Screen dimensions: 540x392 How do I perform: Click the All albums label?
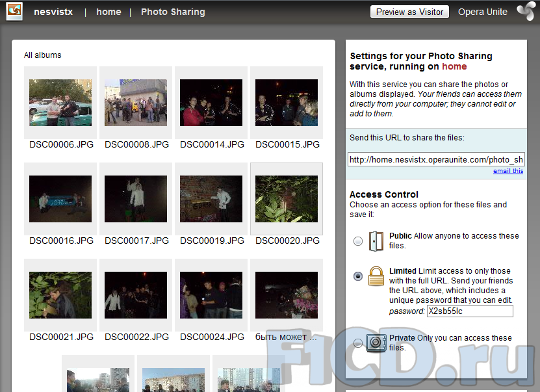[42, 55]
